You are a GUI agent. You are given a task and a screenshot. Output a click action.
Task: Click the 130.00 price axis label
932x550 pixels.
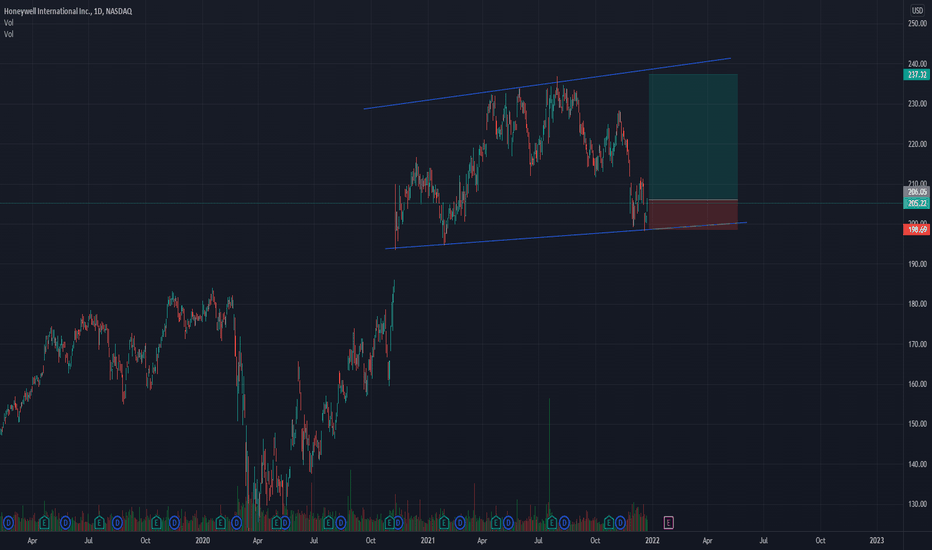[x=917, y=504]
